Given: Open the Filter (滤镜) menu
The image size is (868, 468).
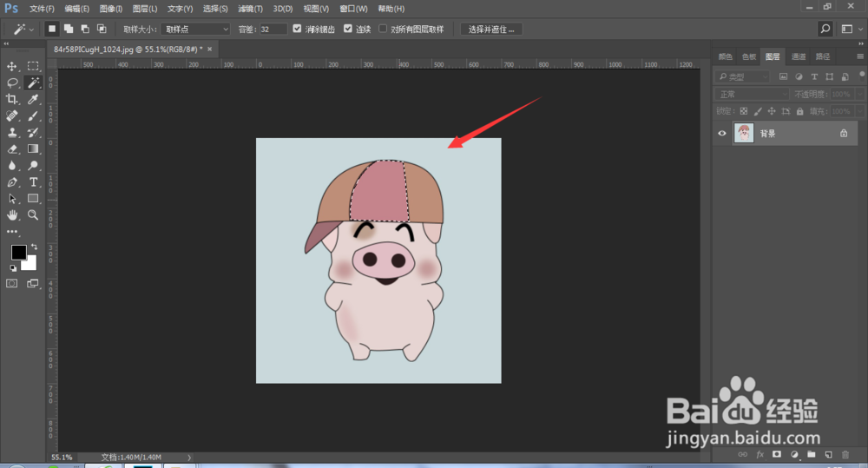Looking at the screenshot, I should pos(250,9).
